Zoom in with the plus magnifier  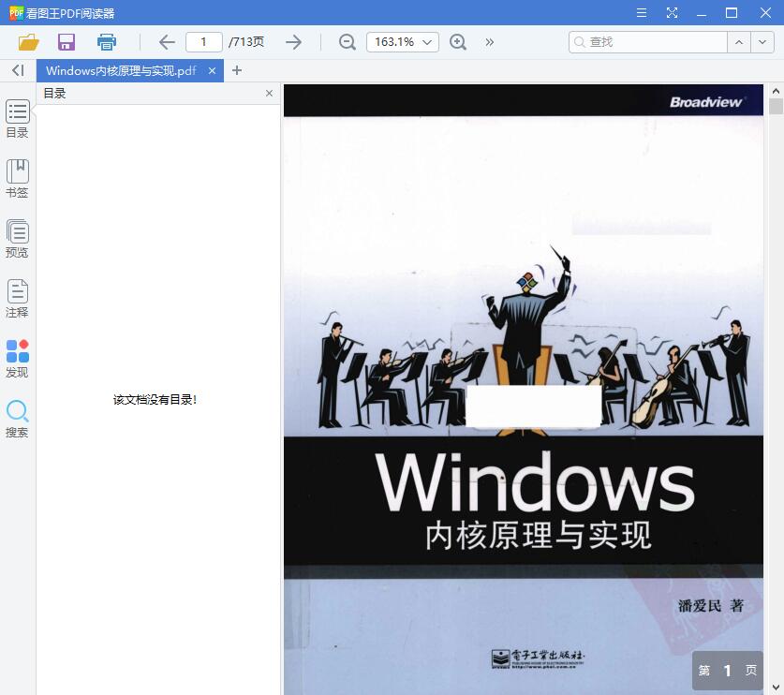pos(458,42)
